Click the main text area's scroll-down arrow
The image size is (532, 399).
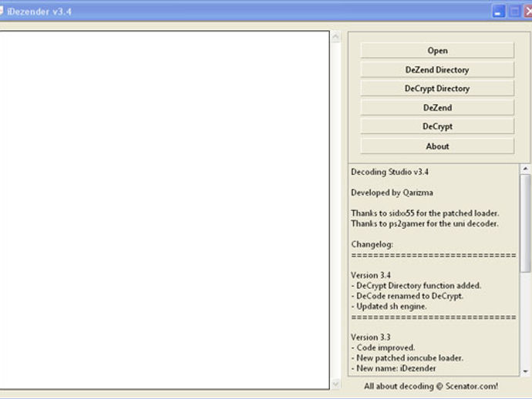(x=335, y=384)
